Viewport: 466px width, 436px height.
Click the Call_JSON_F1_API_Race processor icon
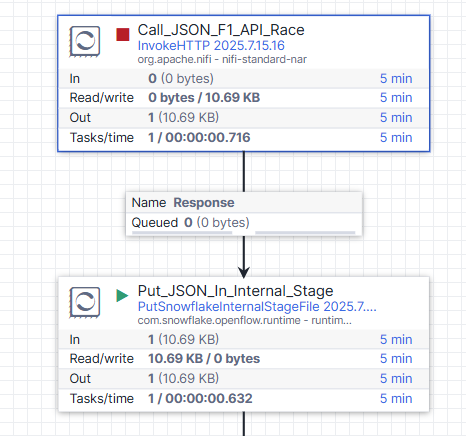[x=85, y=41]
